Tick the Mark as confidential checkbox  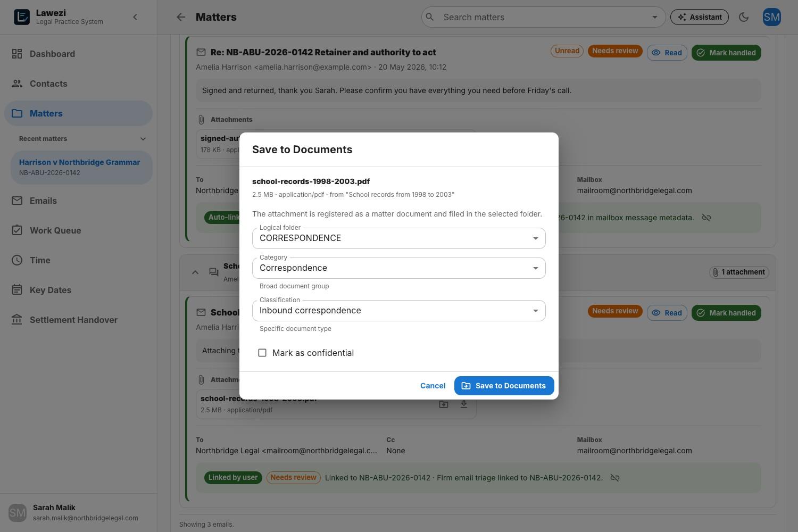pos(262,353)
